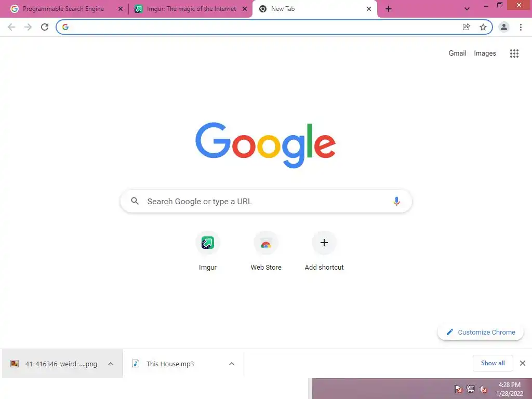Open the Web Store shortcut tile
532x399 pixels.
coord(266,251)
